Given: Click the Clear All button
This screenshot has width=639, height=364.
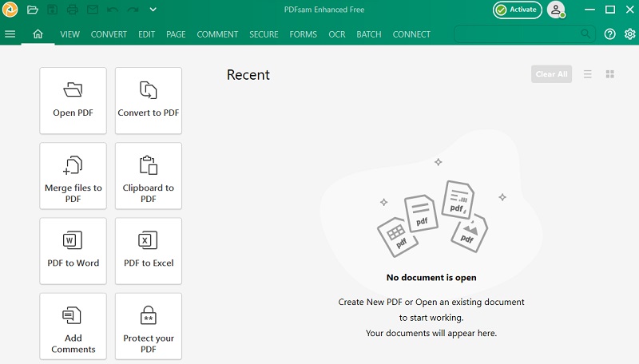Looking at the screenshot, I should coord(551,74).
